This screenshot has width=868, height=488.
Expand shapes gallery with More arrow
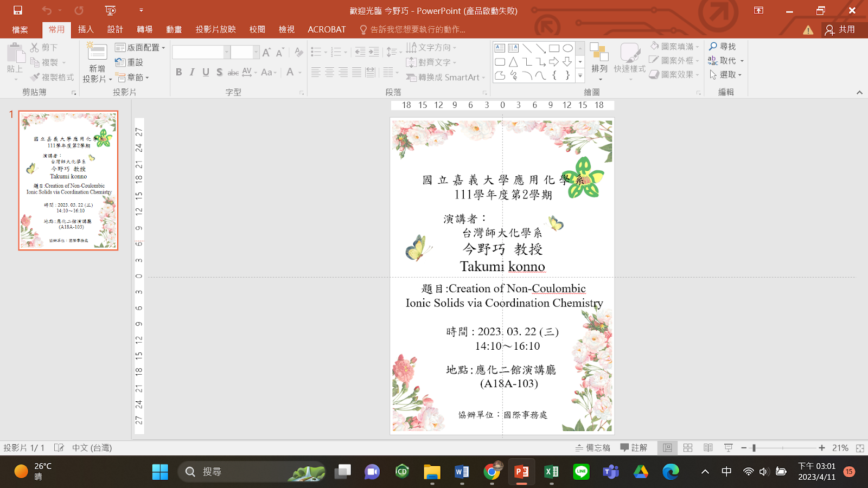coord(580,76)
